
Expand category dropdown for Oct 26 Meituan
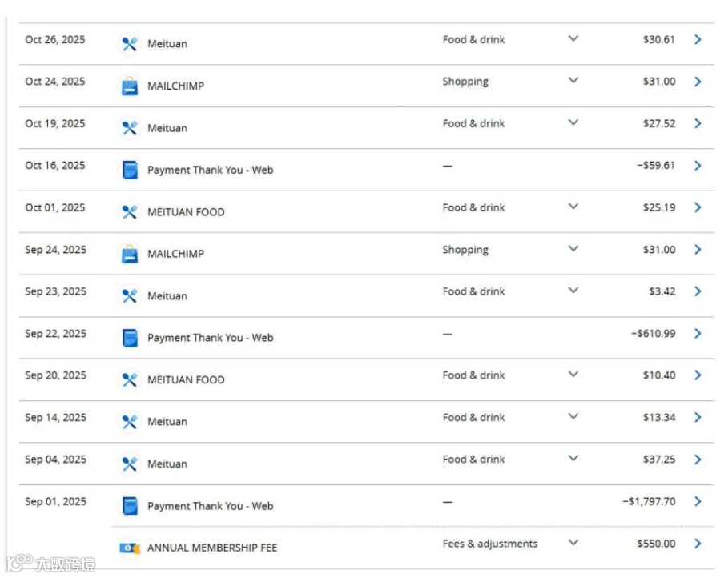point(573,38)
